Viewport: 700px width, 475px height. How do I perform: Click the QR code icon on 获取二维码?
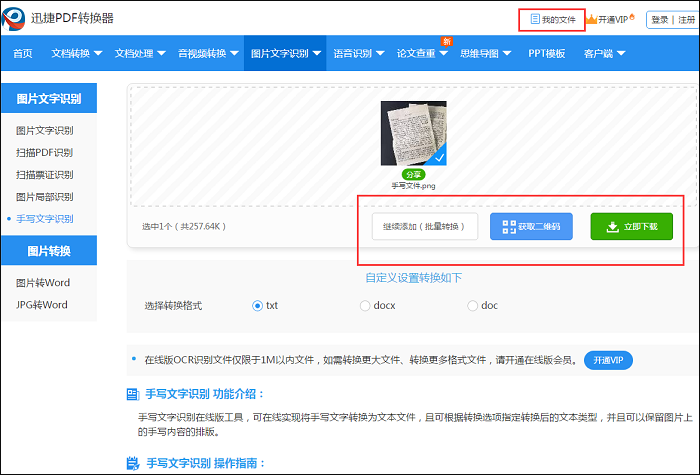(x=509, y=227)
